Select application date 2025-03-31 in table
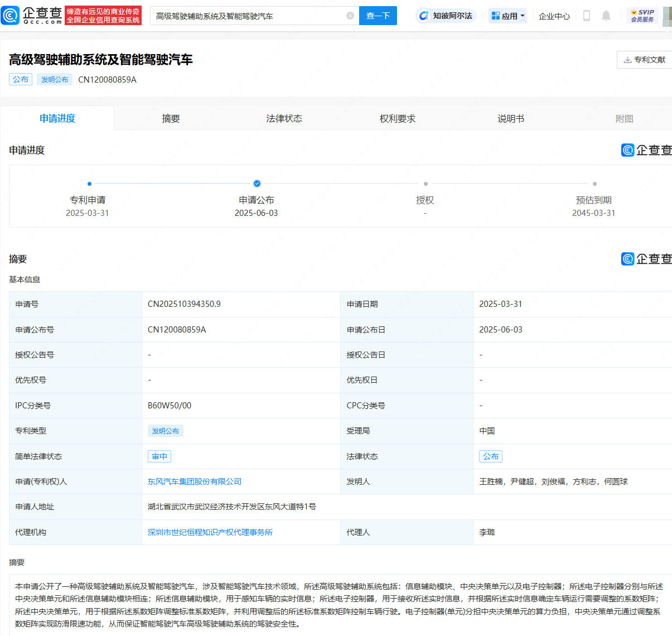Screen dimensions: 672x636 [x=501, y=304]
